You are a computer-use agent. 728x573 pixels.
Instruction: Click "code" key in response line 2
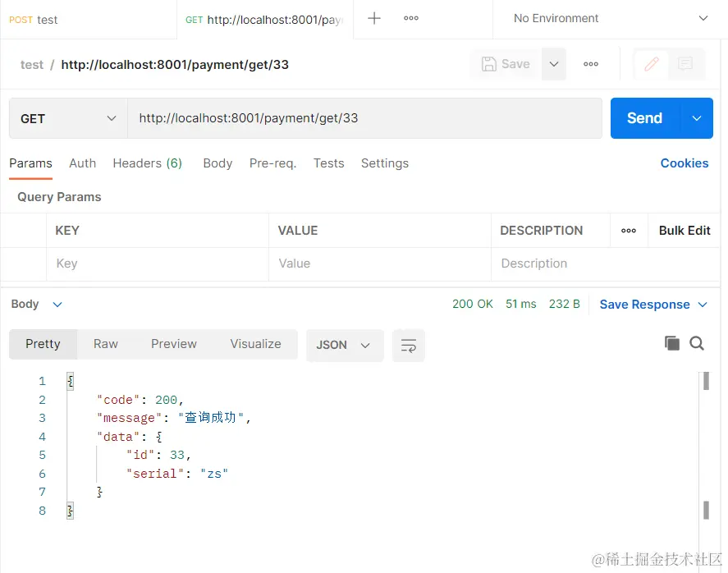(118, 400)
